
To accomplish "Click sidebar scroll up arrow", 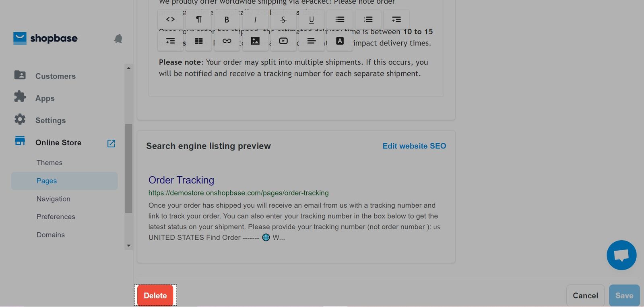I will [x=128, y=68].
